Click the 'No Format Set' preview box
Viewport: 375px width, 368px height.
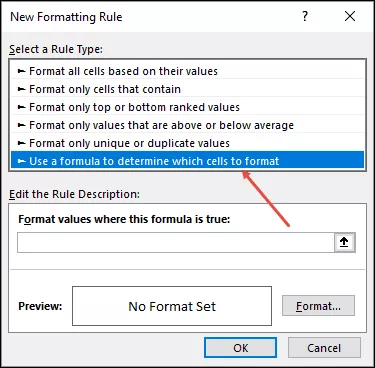172,306
